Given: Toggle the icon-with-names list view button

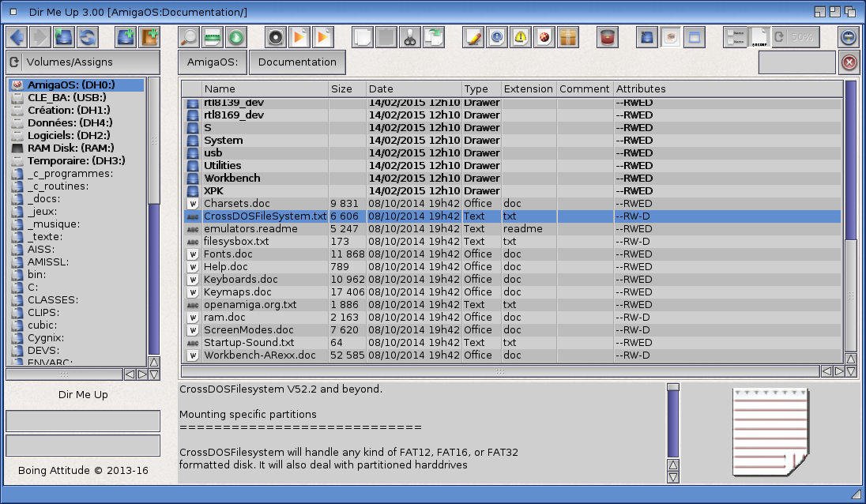Looking at the screenshot, I should [x=735, y=37].
